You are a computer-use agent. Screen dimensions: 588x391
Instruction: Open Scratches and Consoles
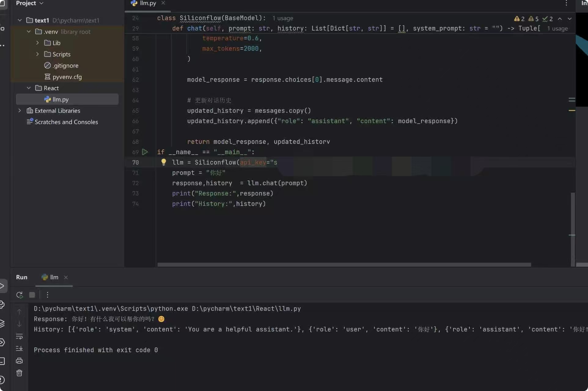coord(66,122)
